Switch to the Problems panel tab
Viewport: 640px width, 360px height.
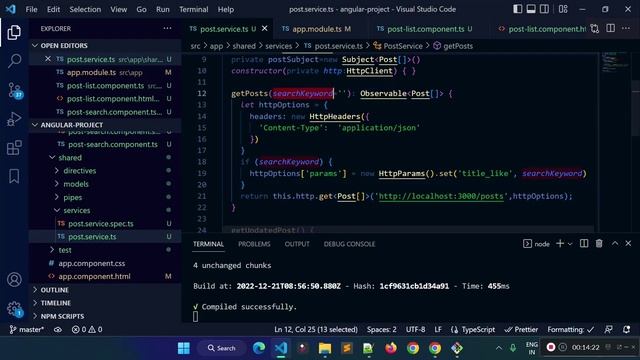click(x=254, y=244)
